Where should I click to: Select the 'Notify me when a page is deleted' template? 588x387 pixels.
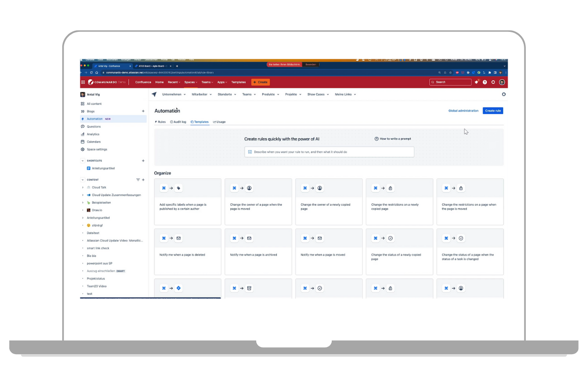[x=188, y=251]
